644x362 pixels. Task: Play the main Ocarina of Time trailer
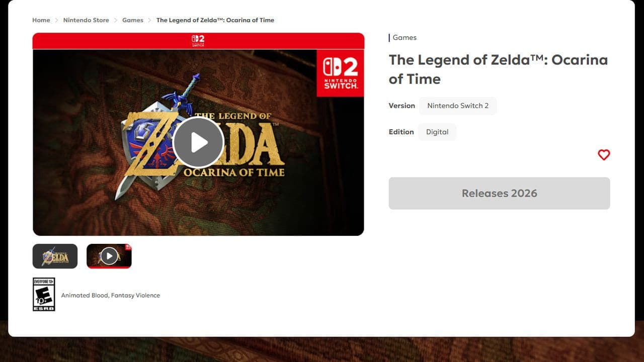tap(198, 142)
